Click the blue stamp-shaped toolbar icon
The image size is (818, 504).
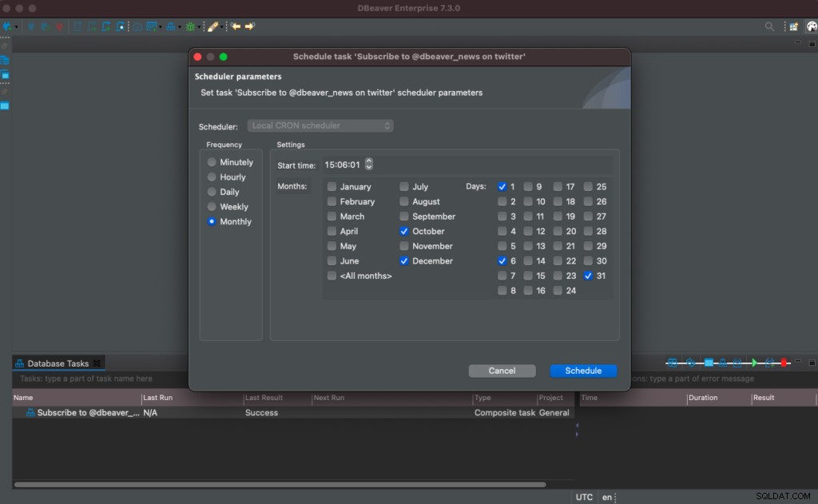(171, 26)
